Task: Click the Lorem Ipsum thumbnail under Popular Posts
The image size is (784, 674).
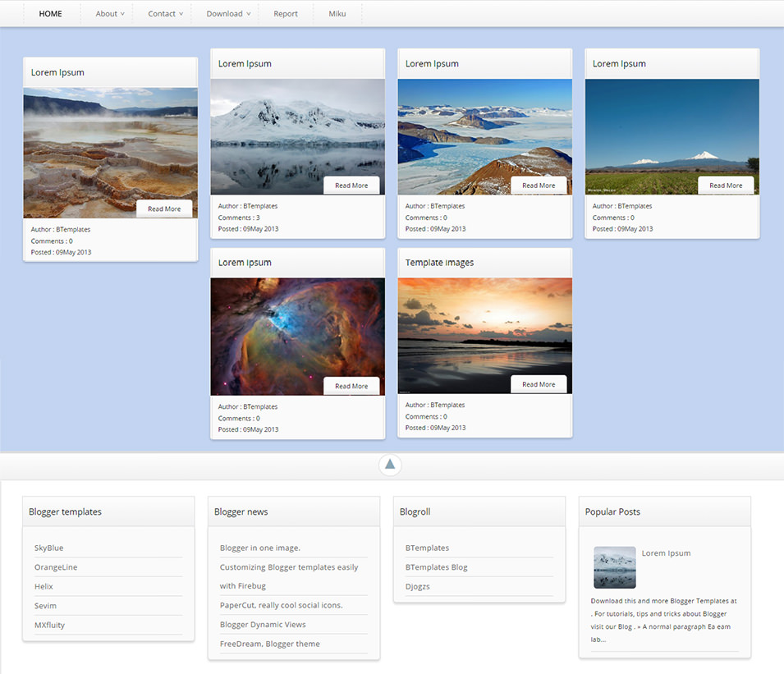Action: coord(614,567)
